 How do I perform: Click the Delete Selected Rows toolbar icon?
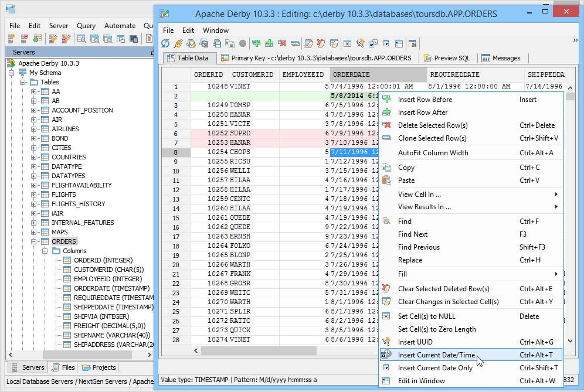282,43
